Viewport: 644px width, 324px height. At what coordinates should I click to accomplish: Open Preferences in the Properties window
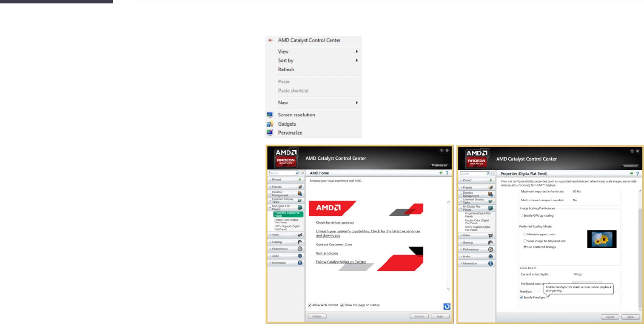coord(630,166)
